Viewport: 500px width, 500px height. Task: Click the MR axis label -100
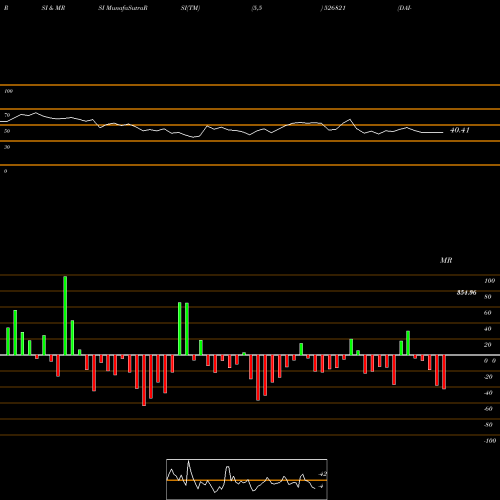click(490, 441)
